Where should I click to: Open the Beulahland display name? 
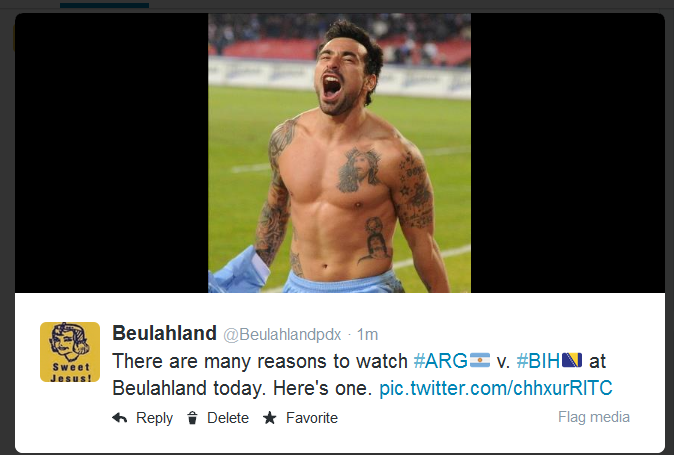tap(164, 333)
